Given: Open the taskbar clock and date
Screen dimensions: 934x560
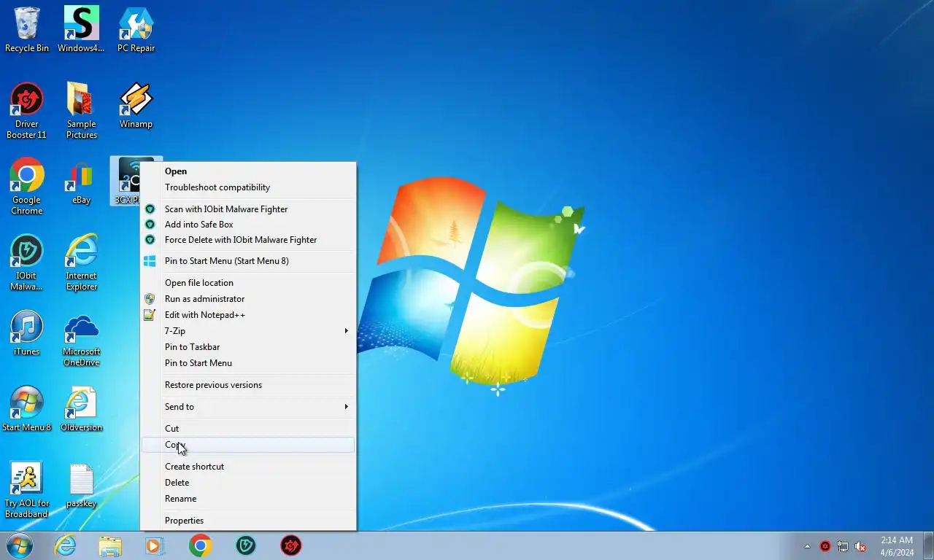Looking at the screenshot, I should click(897, 546).
